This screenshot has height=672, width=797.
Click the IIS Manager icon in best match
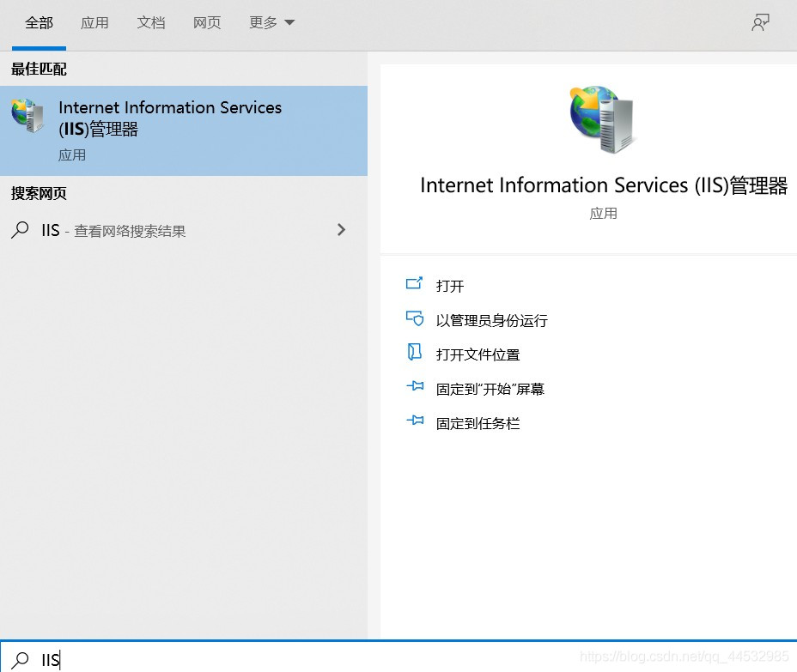[x=28, y=116]
